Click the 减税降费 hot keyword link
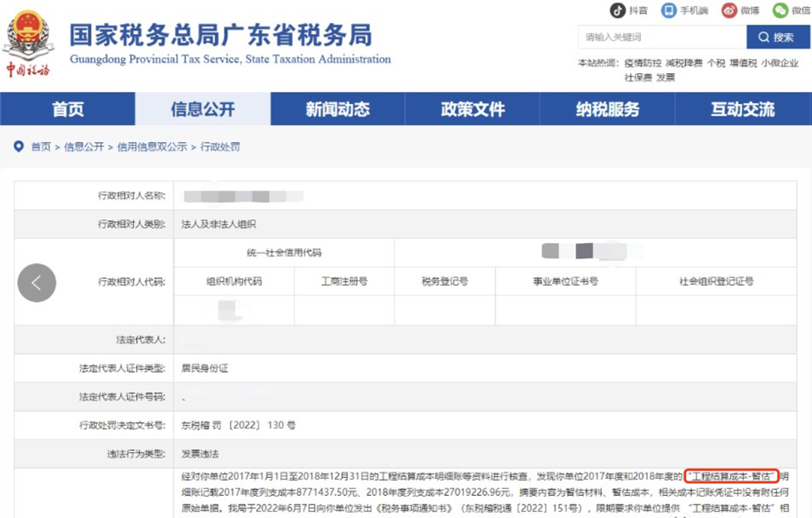The width and height of the screenshot is (812, 518). (684, 64)
